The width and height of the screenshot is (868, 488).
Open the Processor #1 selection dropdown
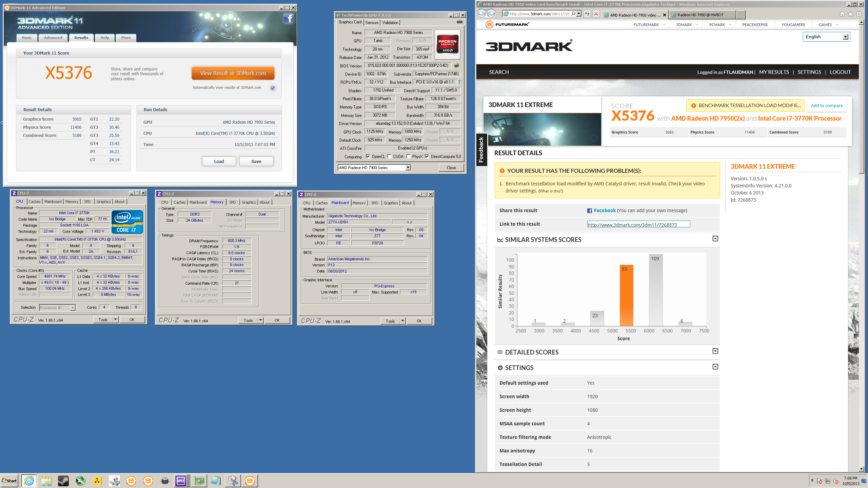73,308
